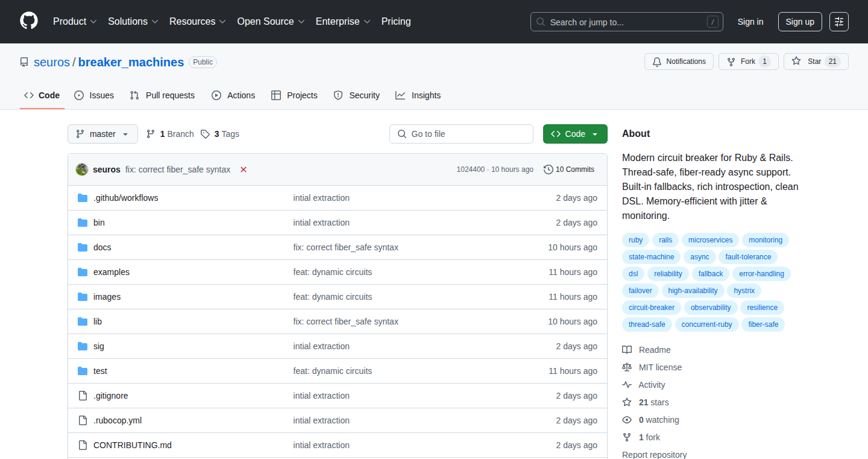Expand the Resources menu
Image resolution: width=868 pixels, height=459 pixels.
click(198, 22)
